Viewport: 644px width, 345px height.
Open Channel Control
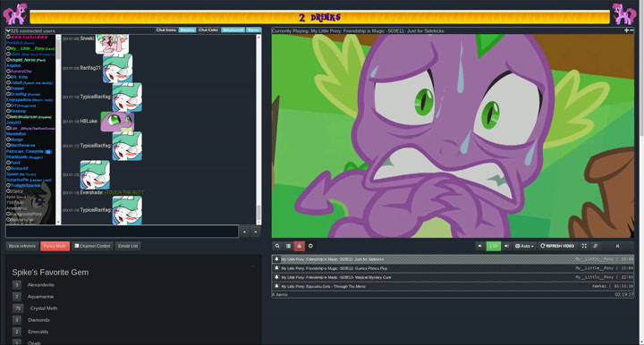point(92,246)
